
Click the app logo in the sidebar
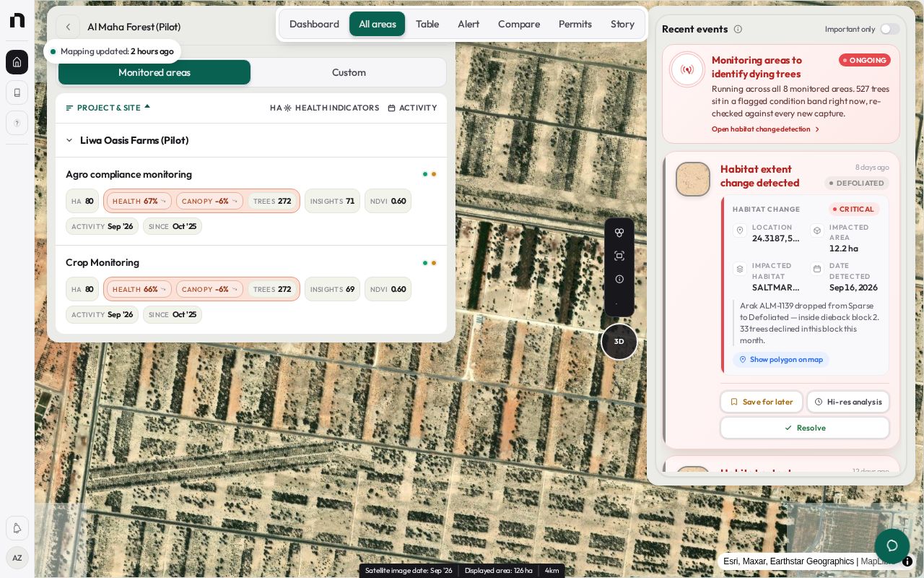[x=17, y=20]
